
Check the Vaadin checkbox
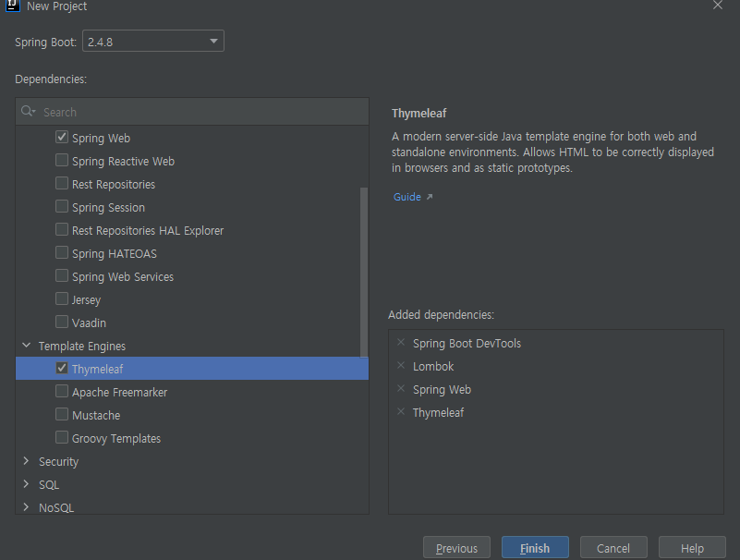pyautogui.click(x=62, y=322)
